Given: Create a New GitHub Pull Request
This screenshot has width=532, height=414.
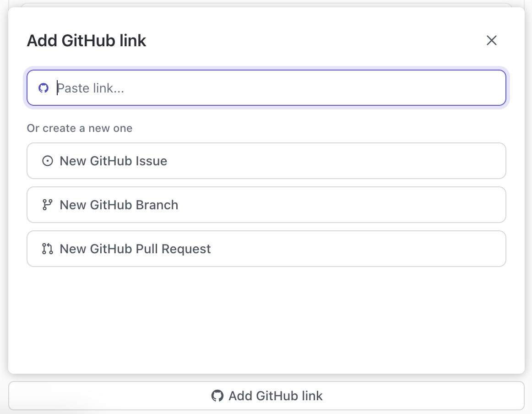Looking at the screenshot, I should pos(266,249).
